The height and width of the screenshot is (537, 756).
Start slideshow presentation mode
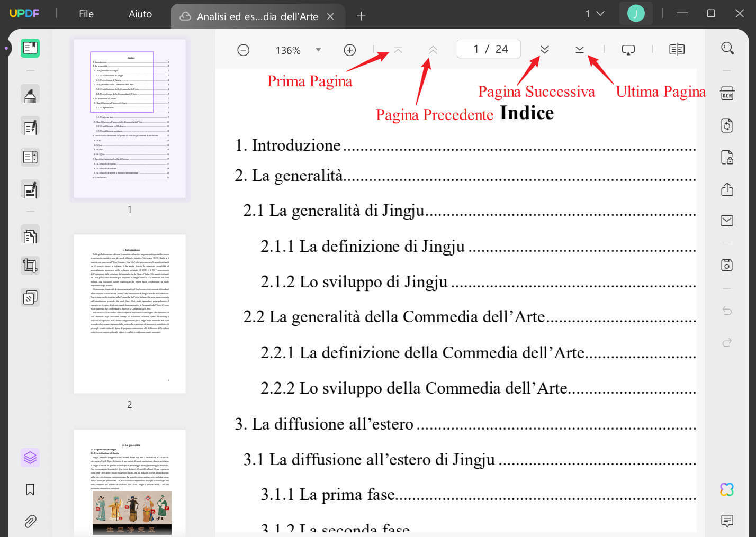point(628,50)
